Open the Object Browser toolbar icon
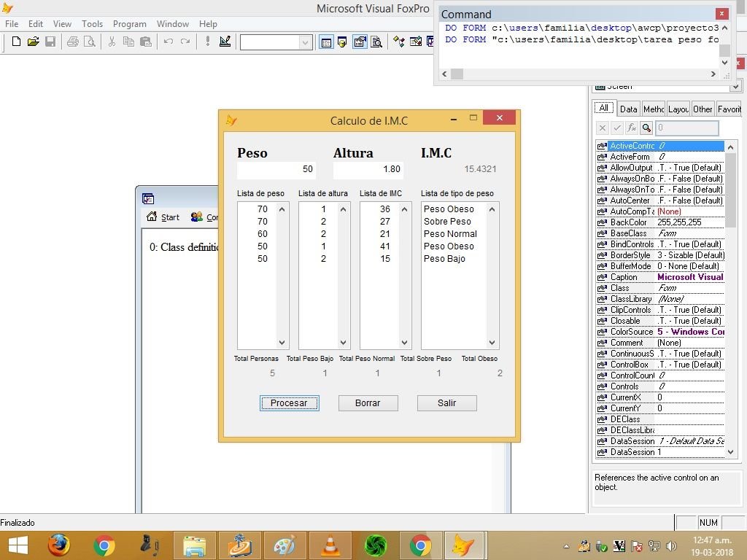The image size is (747, 560). [x=415, y=42]
